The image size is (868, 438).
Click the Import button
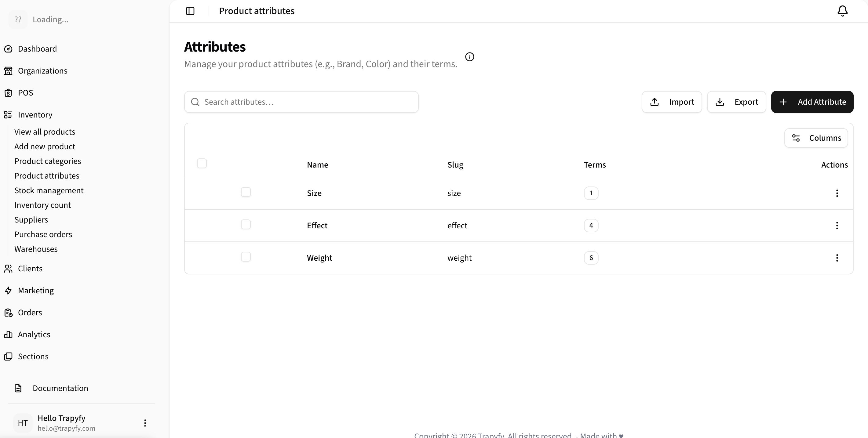(x=672, y=102)
